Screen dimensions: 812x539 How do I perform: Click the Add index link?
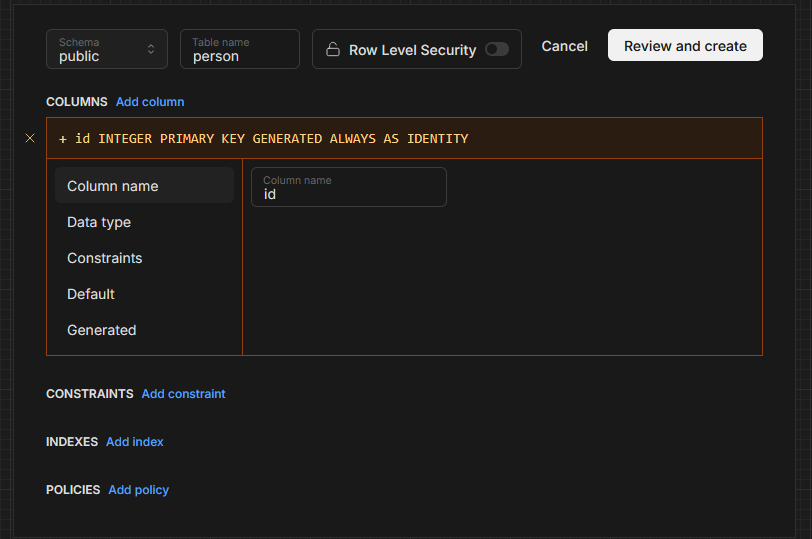(x=135, y=442)
